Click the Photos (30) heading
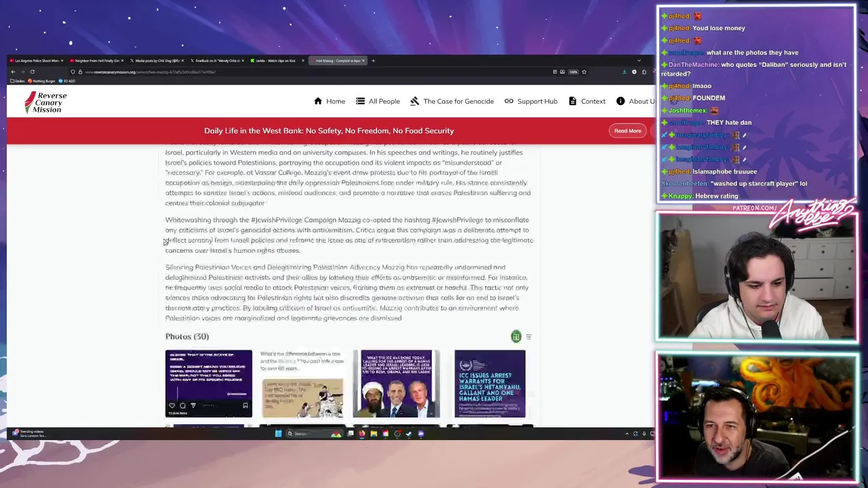868x488 pixels. click(187, 337)
